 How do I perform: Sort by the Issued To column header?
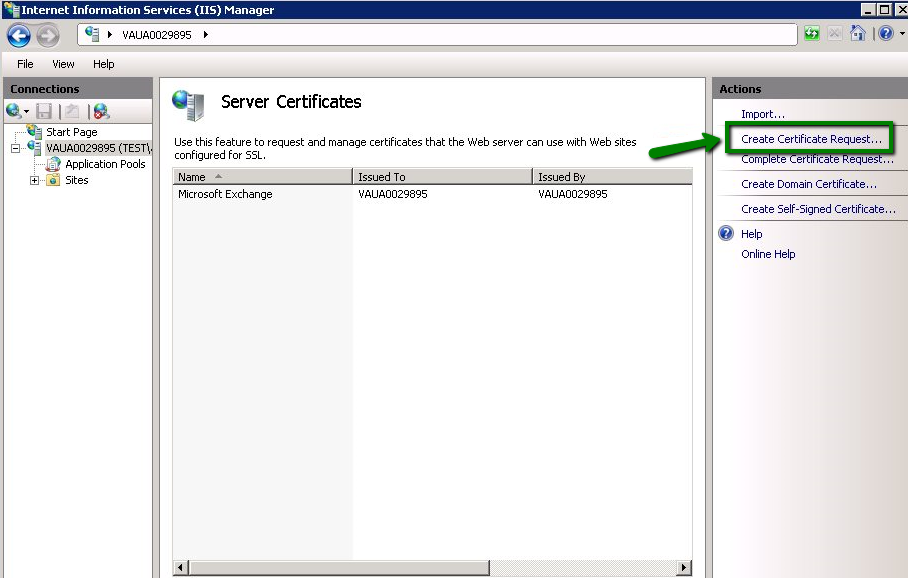click(x=442, y=177)
